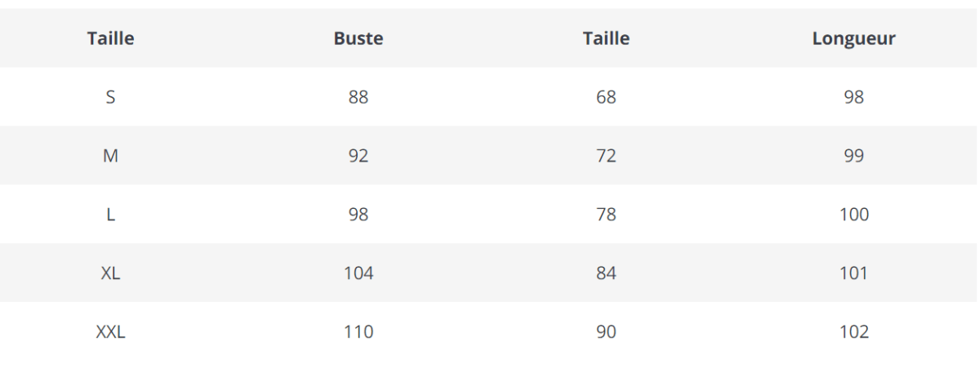Click waist value 84 in XL row
Screen dimensions: 980x381
pyautogui.click(x=606, y=273)
